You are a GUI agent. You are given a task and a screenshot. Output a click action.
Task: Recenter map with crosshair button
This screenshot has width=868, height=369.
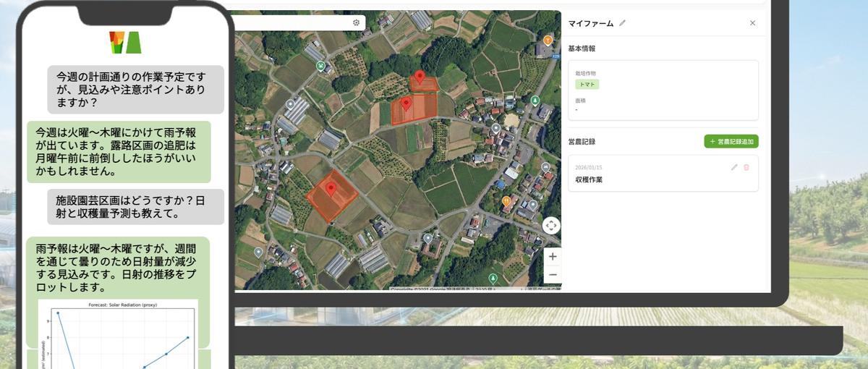tap(551, 225)
